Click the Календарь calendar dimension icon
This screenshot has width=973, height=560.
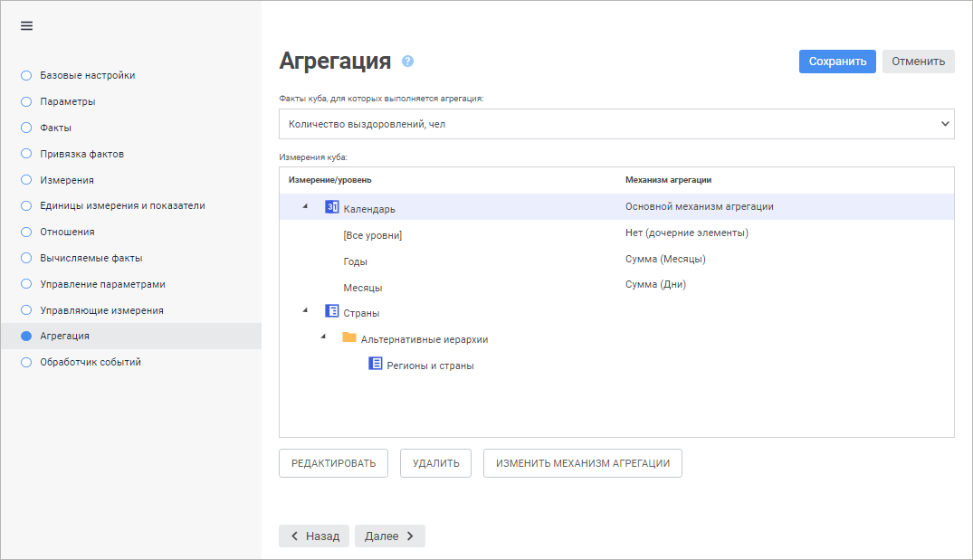pyautogui.click(x=331, y=207)
